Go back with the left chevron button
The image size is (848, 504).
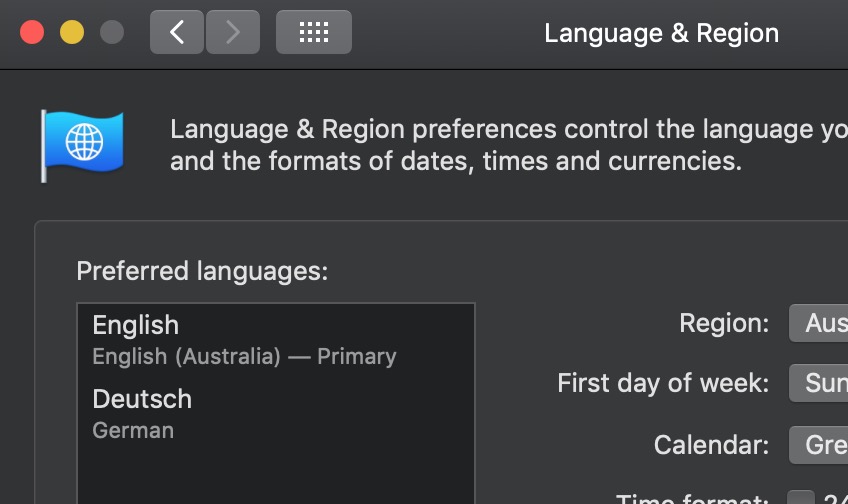177,32
